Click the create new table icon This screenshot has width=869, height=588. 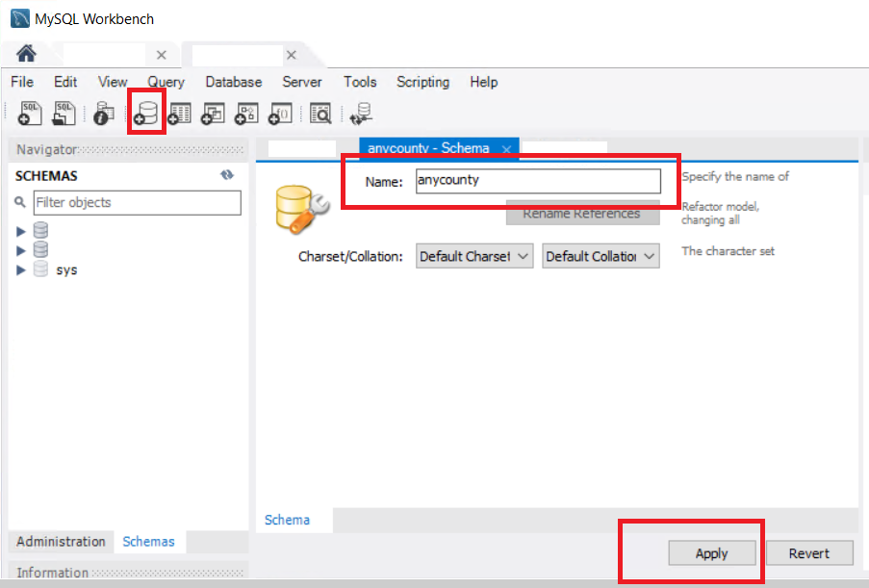tap(180, 113)
